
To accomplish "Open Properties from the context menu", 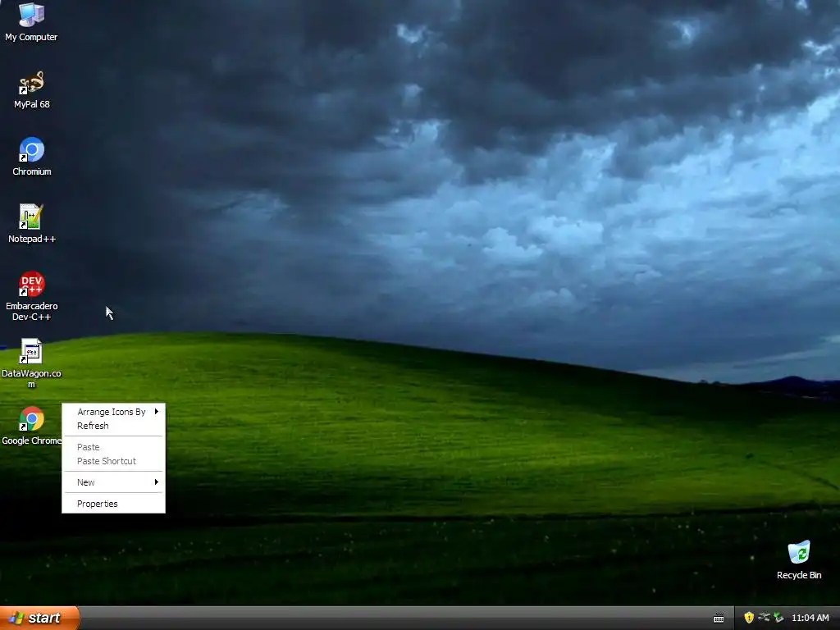I will (113, 504).
